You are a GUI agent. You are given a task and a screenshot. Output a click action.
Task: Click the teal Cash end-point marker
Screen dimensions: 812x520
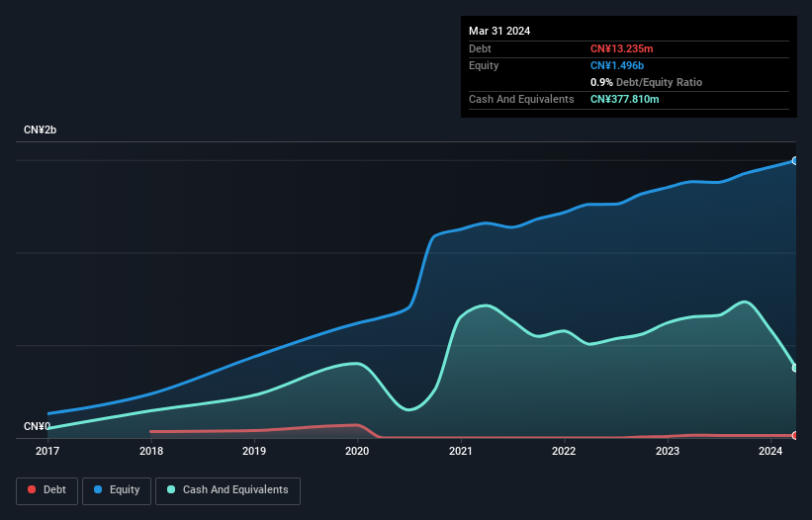(794, 368)
